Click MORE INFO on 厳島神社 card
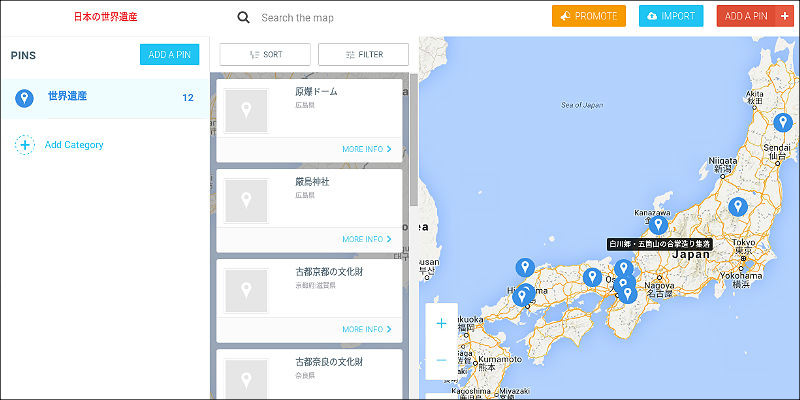 click(x=367, y=239)
